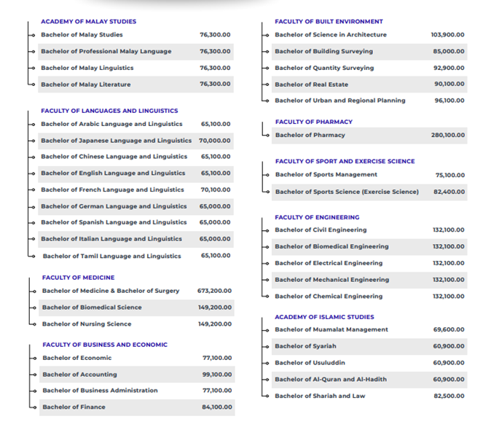The height and width of the screenshot is (427, 504).
Task: Select the Bachelor of Civil Engineering row
Action: (x=369, y=230)
